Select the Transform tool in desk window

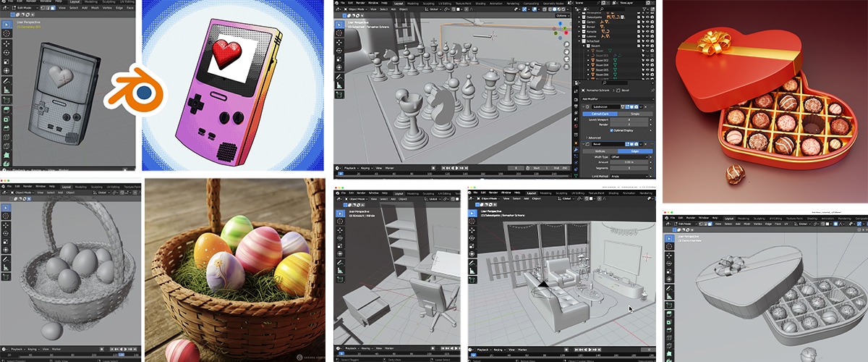[x=340, y=253]
